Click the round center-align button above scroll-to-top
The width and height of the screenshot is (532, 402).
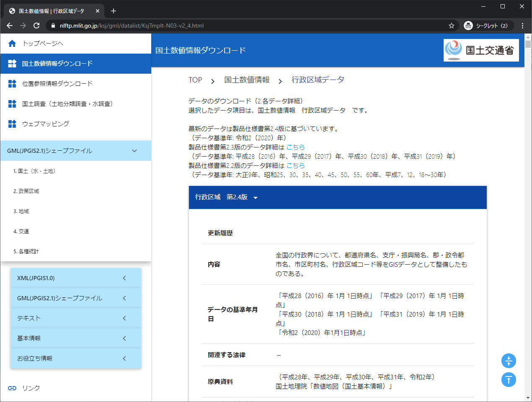(509, 361)
